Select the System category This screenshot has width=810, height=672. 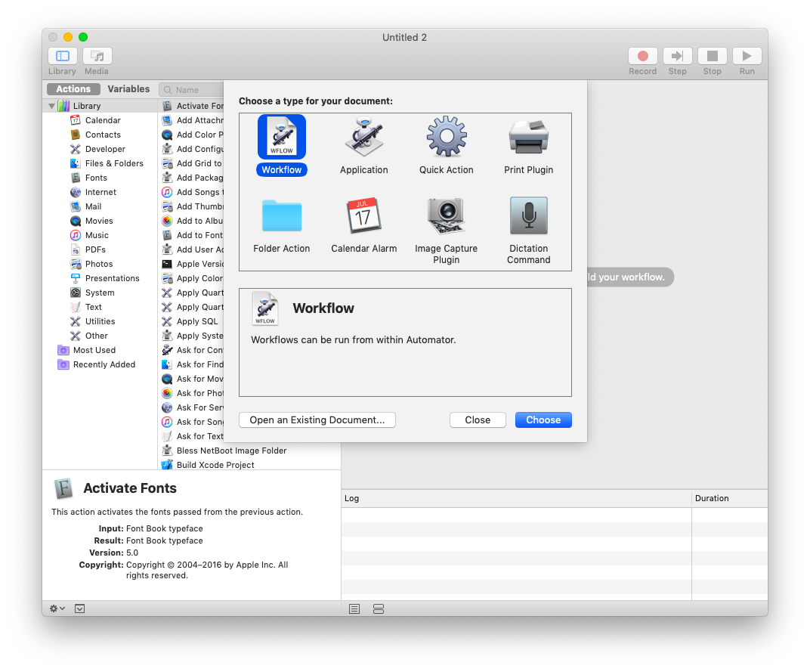click(x=100, y=293)
